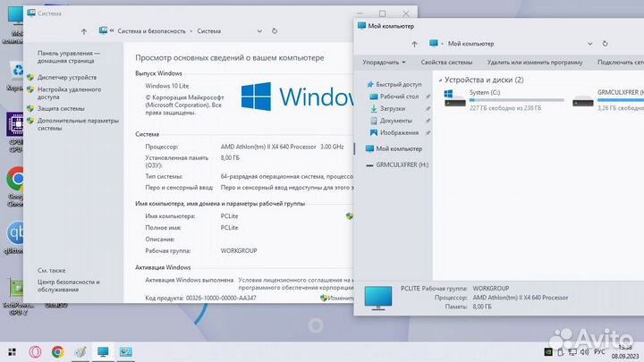Click pin icon beside Загрузки

coord(428,108)
